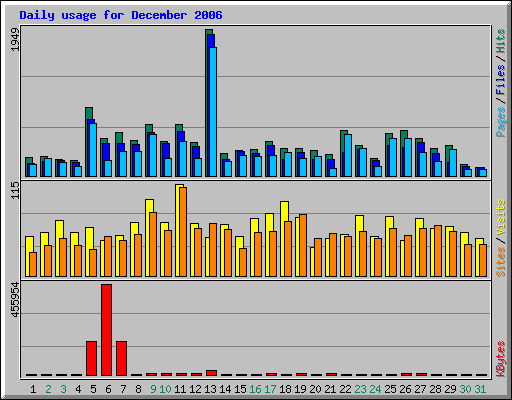
Task: Click the 115 axis value label
Action: point(16,190)
